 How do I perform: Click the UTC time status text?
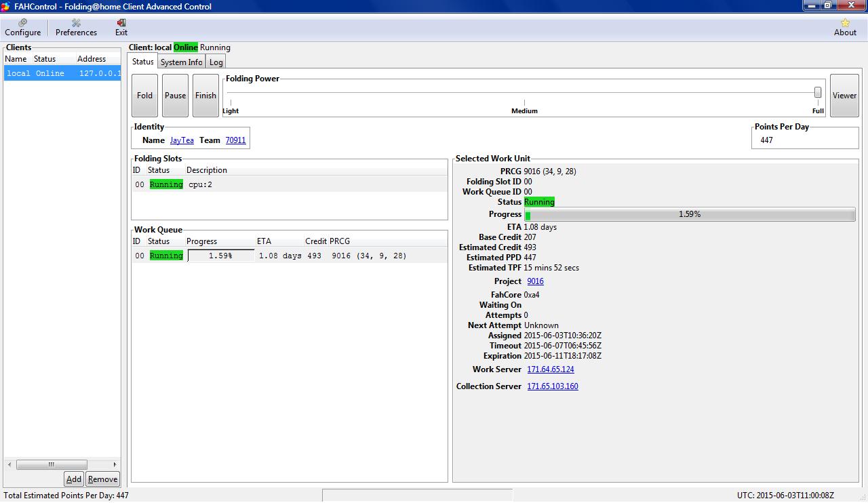pos(785,496)
